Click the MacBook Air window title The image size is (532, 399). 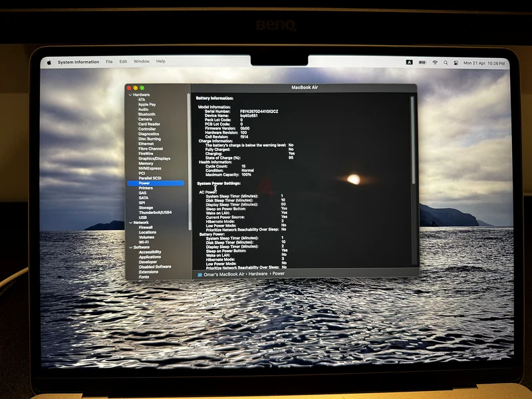point(305,88)
